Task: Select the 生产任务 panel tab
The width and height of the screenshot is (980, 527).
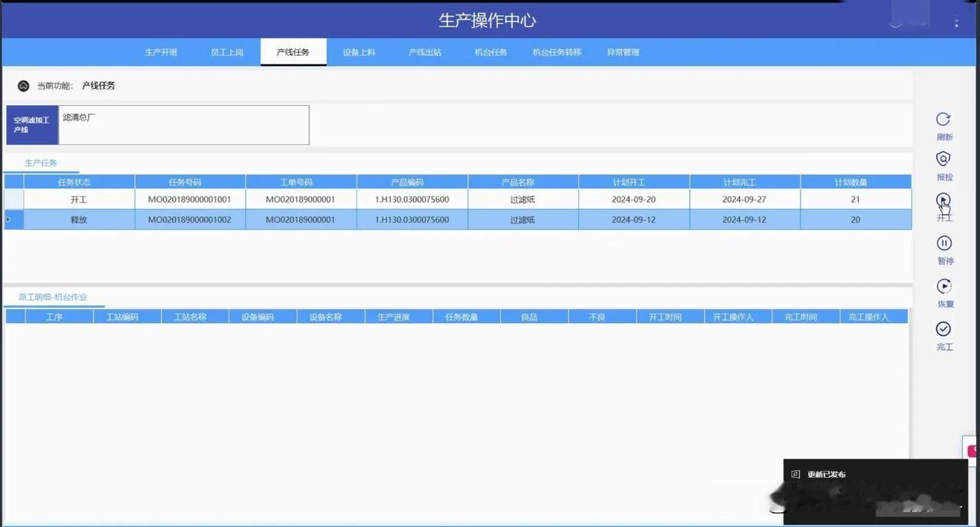Action: point(41,163)
